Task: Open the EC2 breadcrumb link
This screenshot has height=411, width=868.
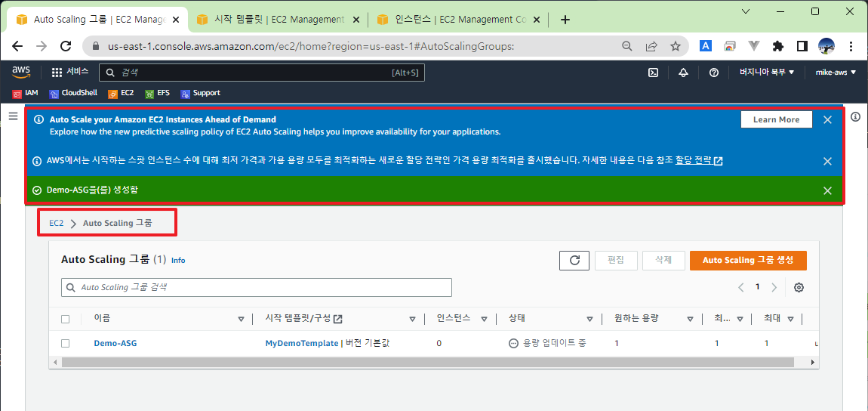Action: tap(57, 223)
